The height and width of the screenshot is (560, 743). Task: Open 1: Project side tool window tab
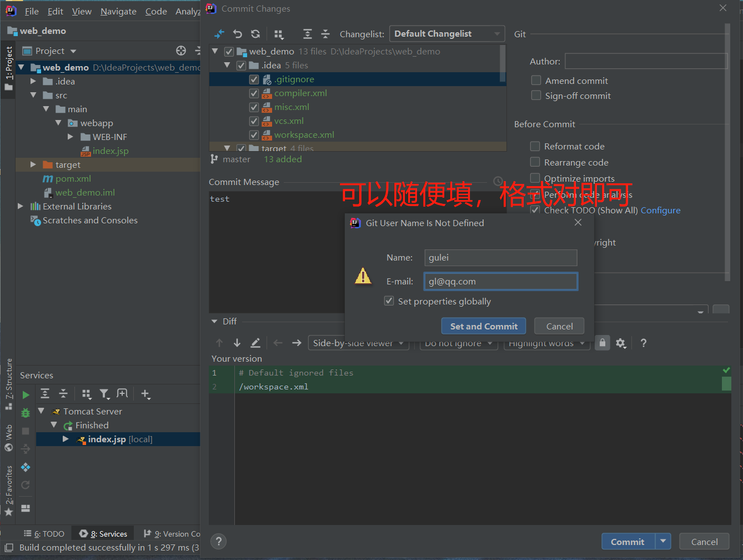pos(8,68)
